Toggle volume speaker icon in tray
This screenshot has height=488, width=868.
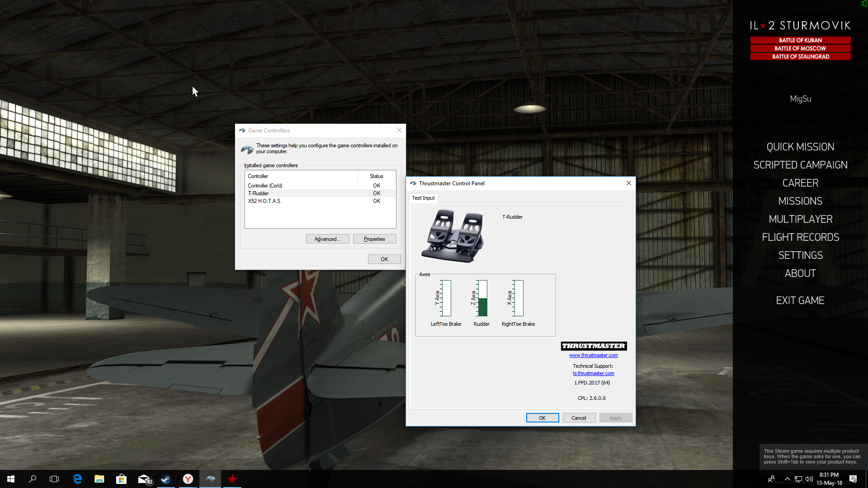click(809, 479)
